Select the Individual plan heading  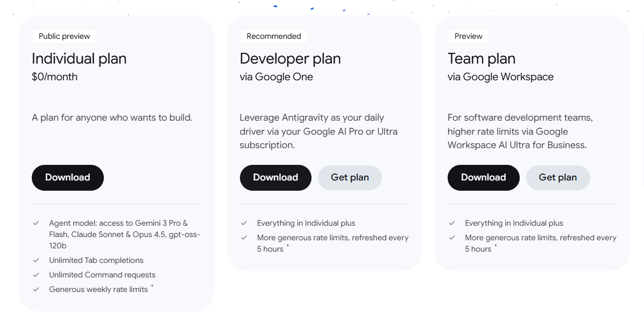tap(79, 59)
